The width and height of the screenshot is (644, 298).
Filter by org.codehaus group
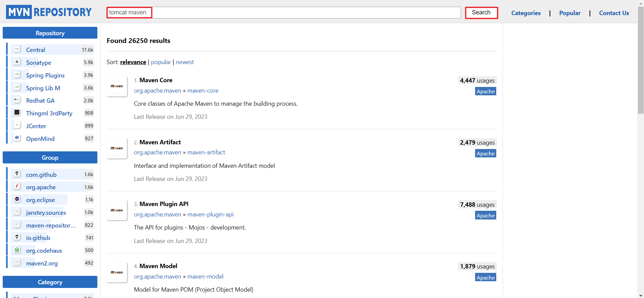(x=44, y=250)
